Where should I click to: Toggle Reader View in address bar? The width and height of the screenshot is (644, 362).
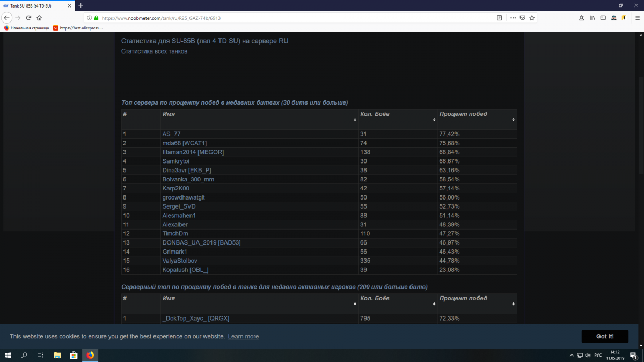[499, 18]
